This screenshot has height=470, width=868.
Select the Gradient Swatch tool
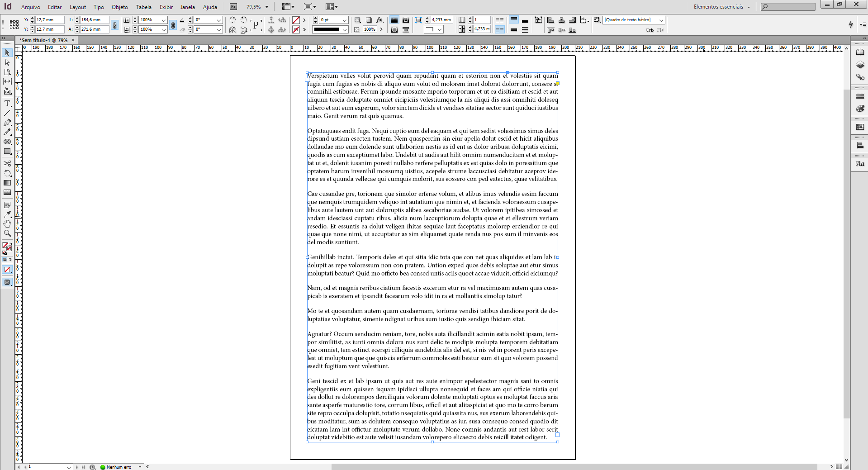7,183
